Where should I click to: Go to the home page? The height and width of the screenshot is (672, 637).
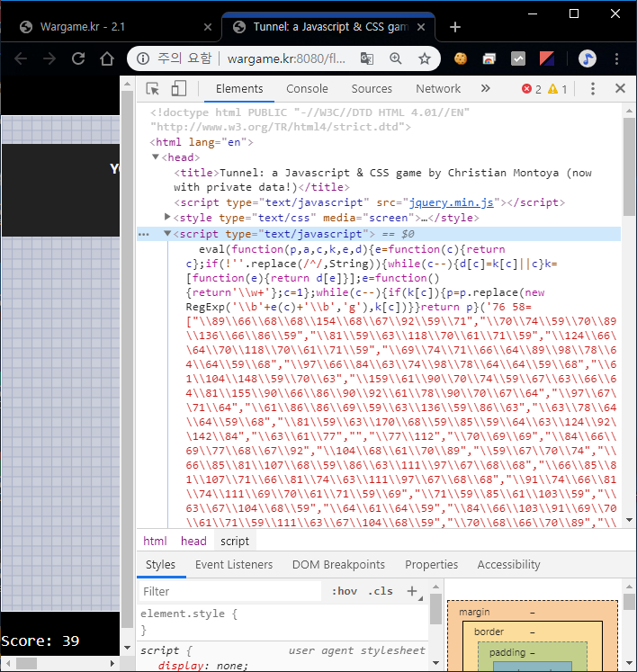tap(107, 58)
